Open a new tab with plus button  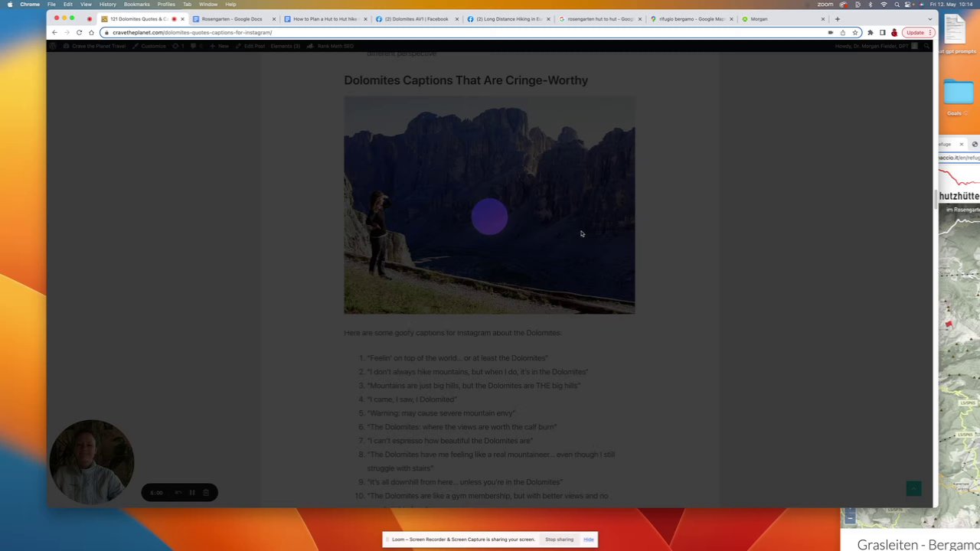[838, 18]
